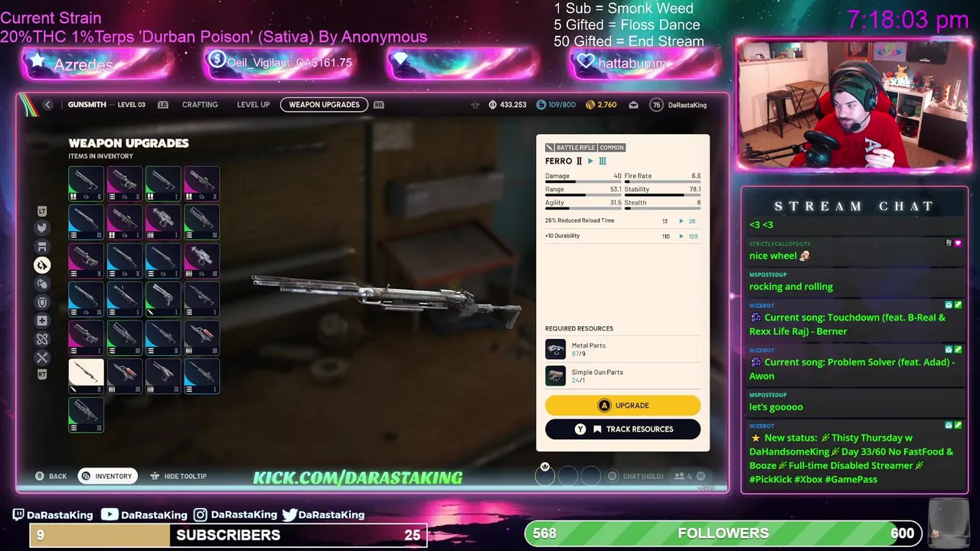
Task: Click the FERRO weapon name
Action: [558, 161]
